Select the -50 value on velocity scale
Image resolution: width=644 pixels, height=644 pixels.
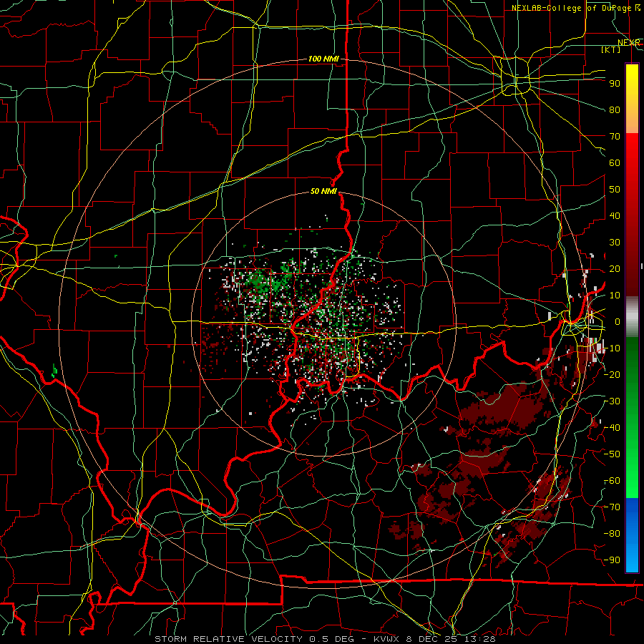point(612,454)
